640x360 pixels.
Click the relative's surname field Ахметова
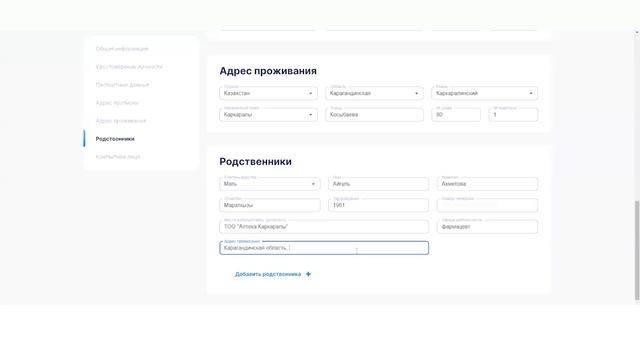click(x=487, y=184)
